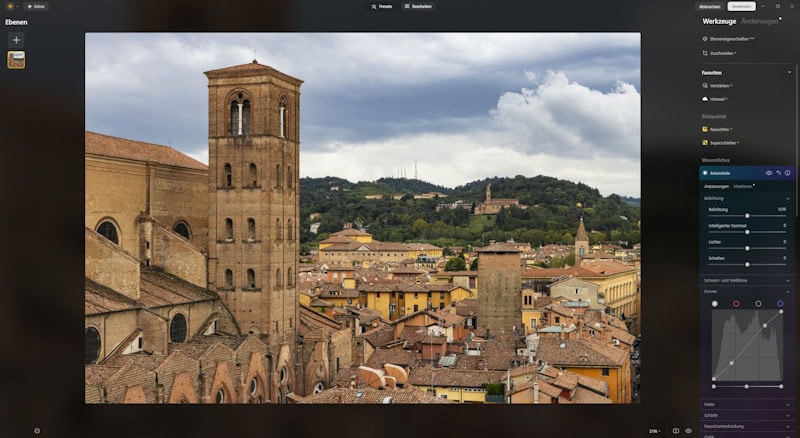Select the red channel curve circle
The width and height of the screenshot is (800, 438).
[736, 303]
